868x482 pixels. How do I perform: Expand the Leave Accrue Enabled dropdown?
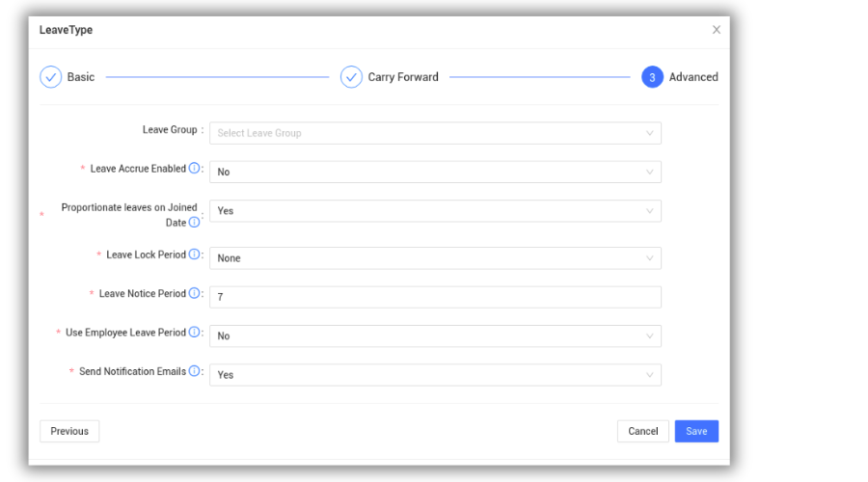click(435, 172)
